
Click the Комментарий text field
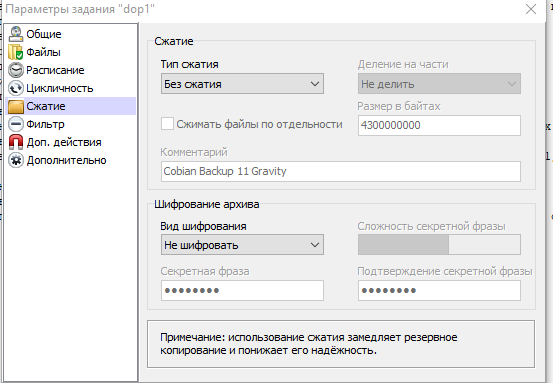[x=341, y=171]
